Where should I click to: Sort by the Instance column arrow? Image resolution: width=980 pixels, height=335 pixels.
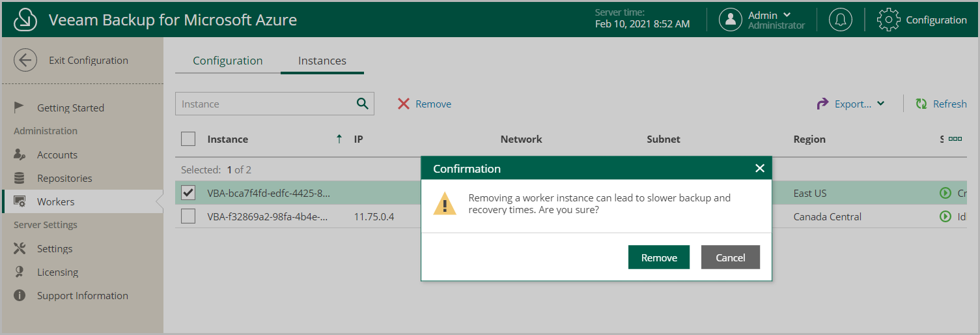339,139
